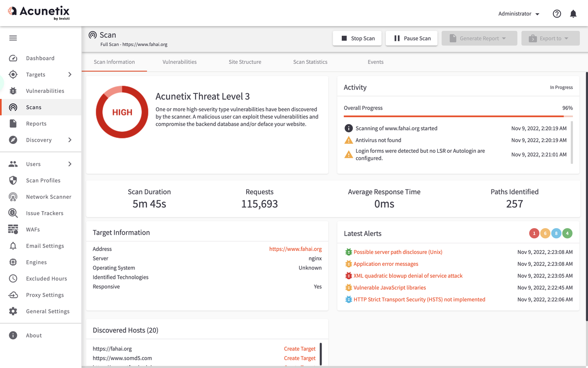Open XML quadratic blowup denial of service alert

coord(408,276)
